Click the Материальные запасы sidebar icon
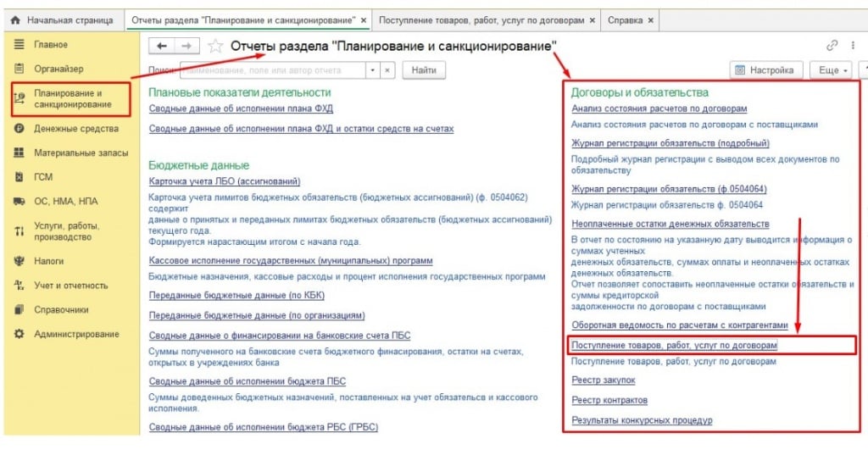The height and width of the screenshot is (450, 868). point(19,153)
